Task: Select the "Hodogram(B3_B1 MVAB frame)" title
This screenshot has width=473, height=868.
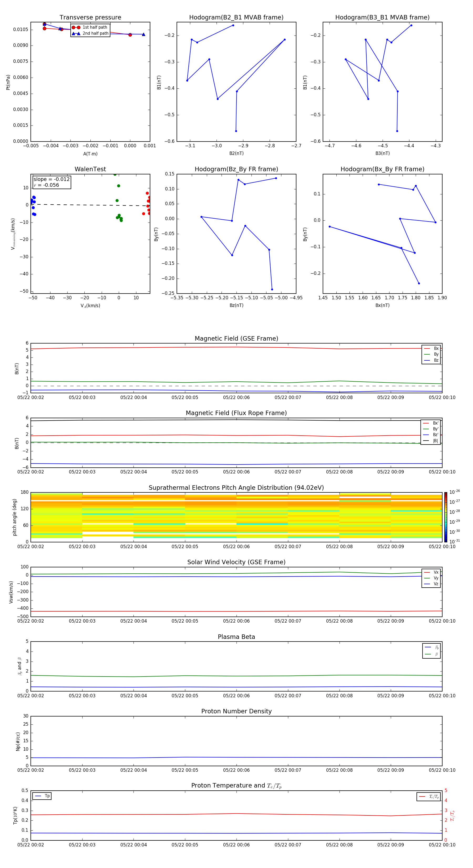Action: pos(382,18)
